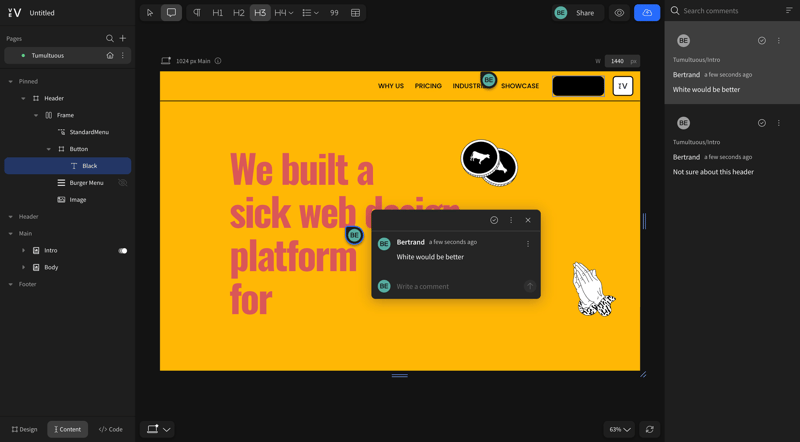Screen dimensions: 800x442
Task: Switch to the Code tab
Action: tap(111, 429)
